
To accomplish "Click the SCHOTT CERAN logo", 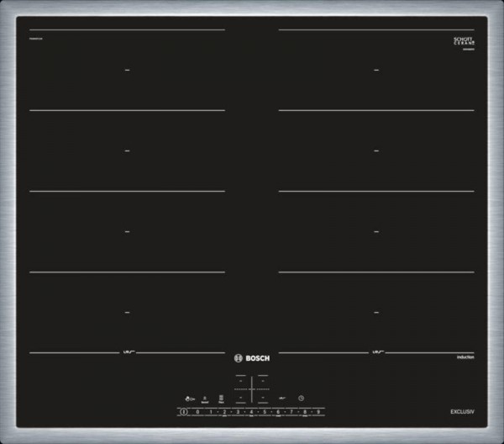I will [x=464, y=41].
